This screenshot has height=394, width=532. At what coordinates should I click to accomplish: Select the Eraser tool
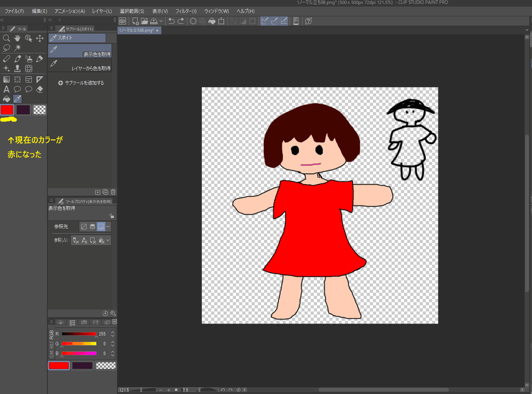pyautogui.click(x=40, y=89)
